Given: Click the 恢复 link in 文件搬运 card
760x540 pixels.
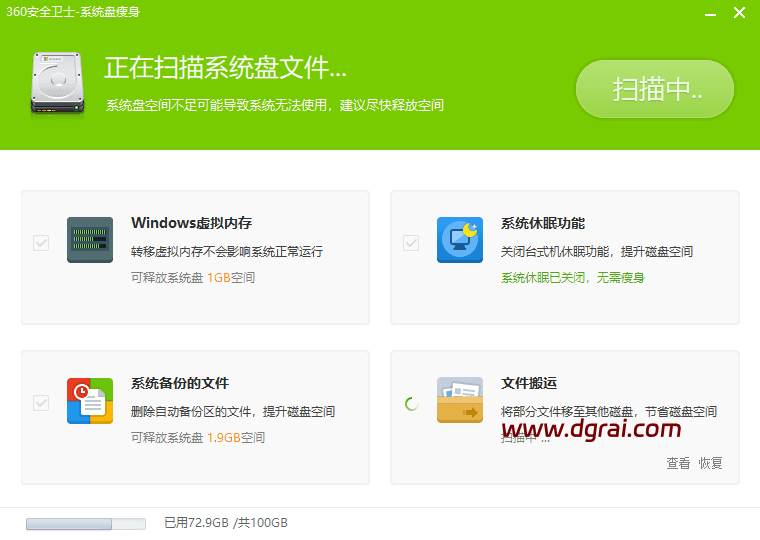Looking at the screenshot, I should (710, 463).
